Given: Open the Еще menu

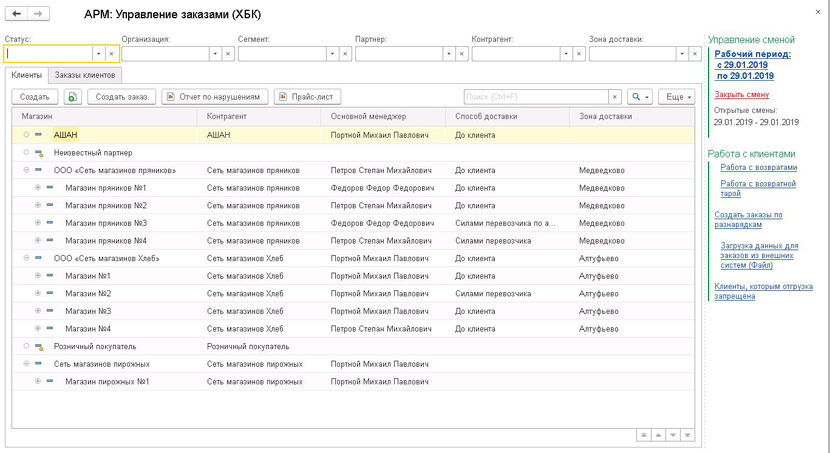Looking at the screenshot, I should click(x=676, y=97).
